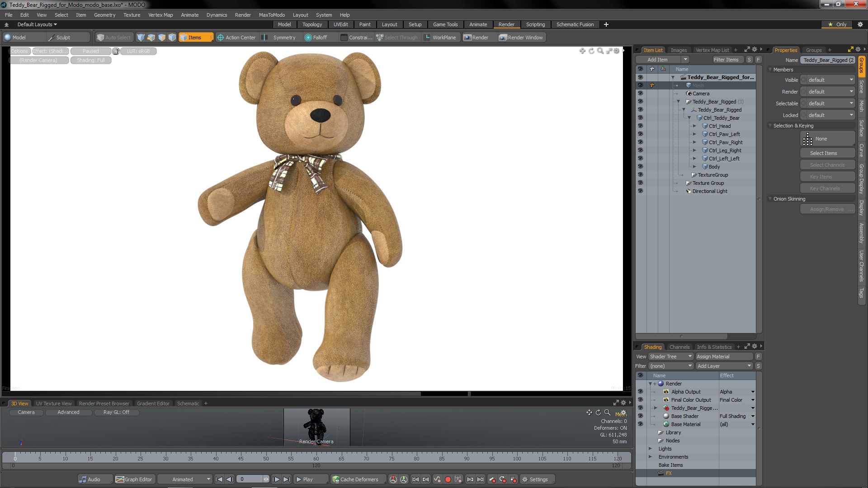Select Vertices selection mode icon
Image resolution: width=868 pixels, height=488 pixels.
pos(141,38)
